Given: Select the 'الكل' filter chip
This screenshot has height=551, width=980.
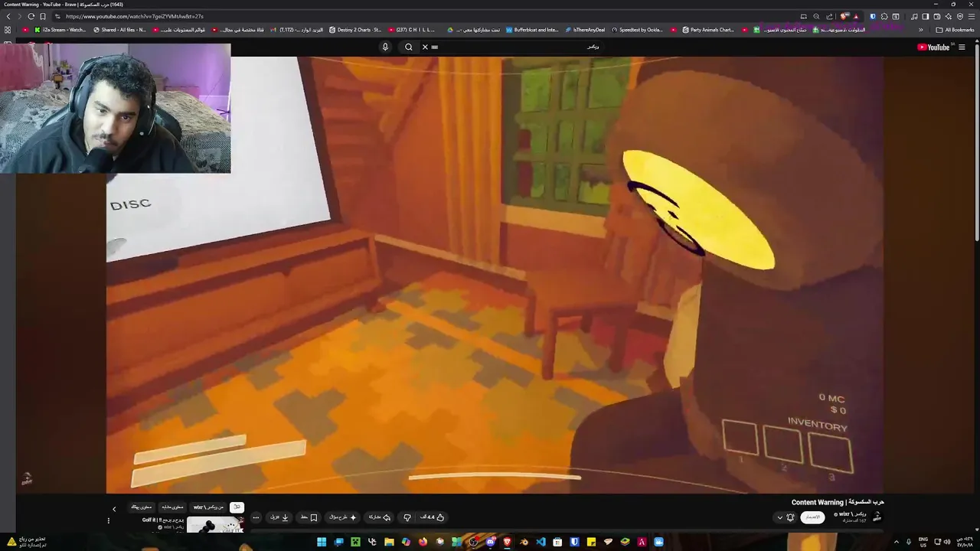Looking at the screenshot, I should click(237, 507).
